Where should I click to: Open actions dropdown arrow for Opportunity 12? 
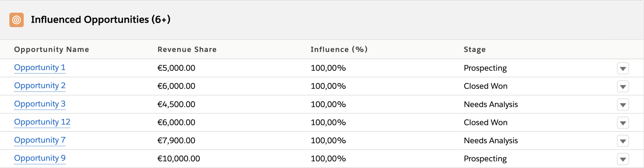(x=623, y=123)
